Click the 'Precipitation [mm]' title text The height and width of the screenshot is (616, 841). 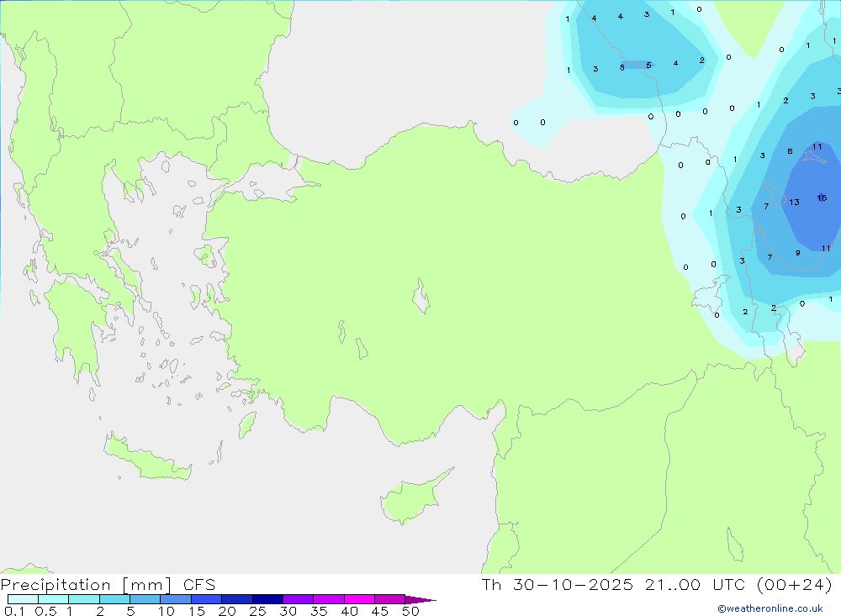click(x=86, y=585)
